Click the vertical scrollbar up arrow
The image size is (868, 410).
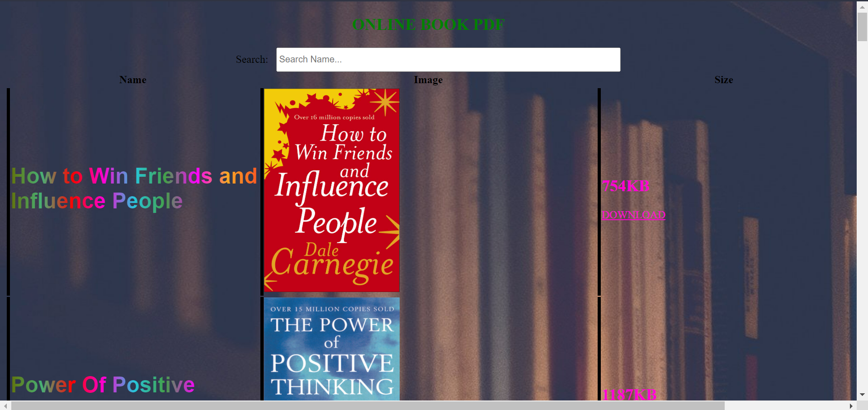tap(862, 7)
